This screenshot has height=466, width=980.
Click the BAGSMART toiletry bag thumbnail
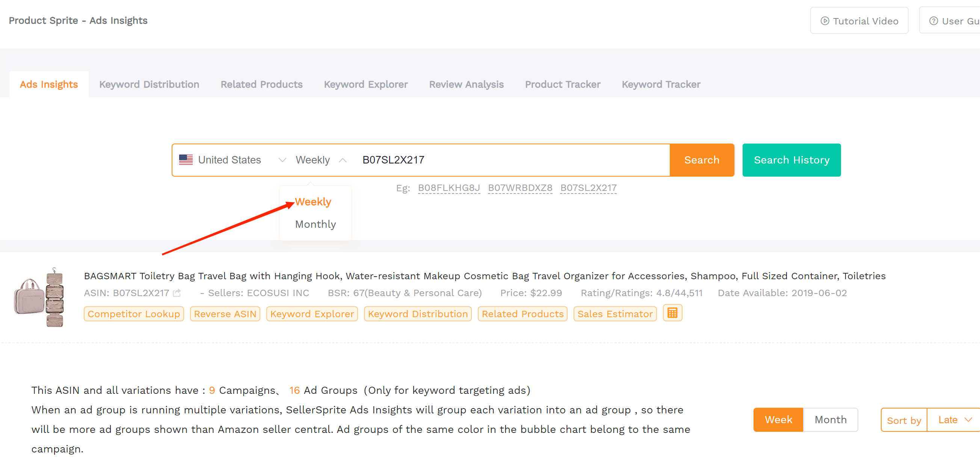coord(39,297)
